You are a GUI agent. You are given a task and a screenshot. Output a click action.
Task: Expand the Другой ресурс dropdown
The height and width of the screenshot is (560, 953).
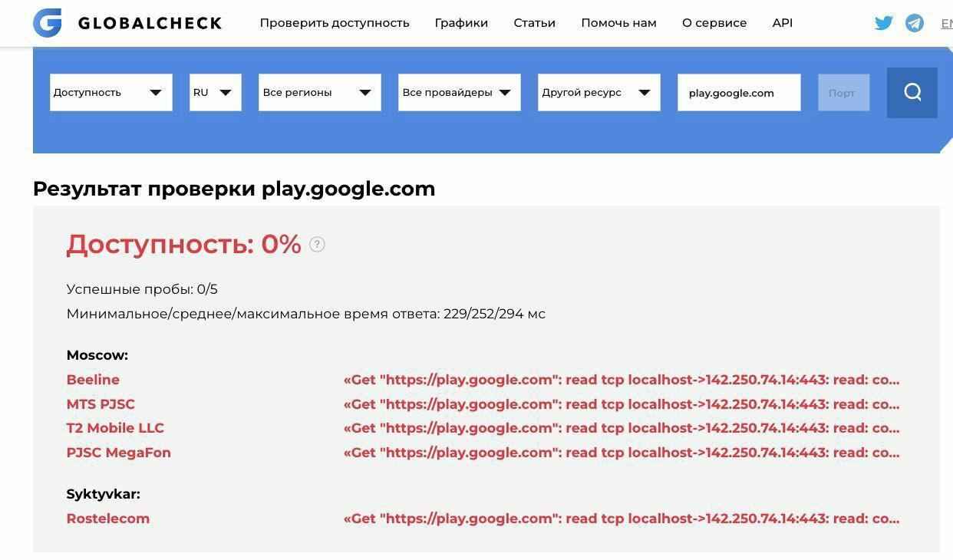[x=599, y=92]
